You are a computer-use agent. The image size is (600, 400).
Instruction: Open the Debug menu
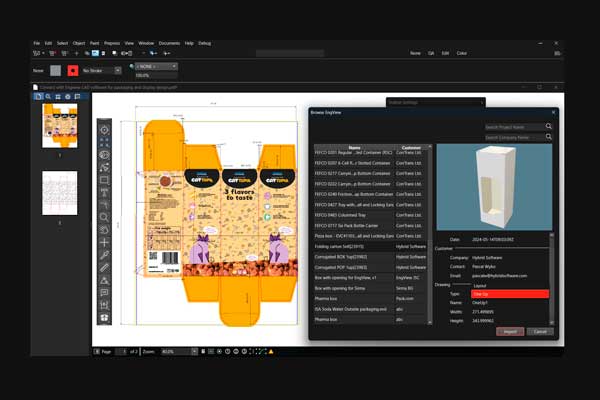(x=204, y=43)
